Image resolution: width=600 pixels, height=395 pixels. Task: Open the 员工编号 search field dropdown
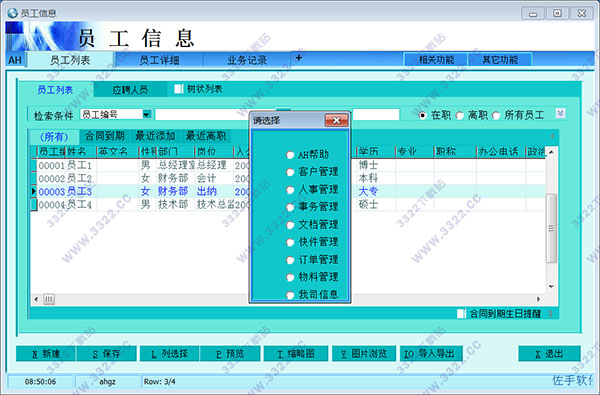[147, 114]
